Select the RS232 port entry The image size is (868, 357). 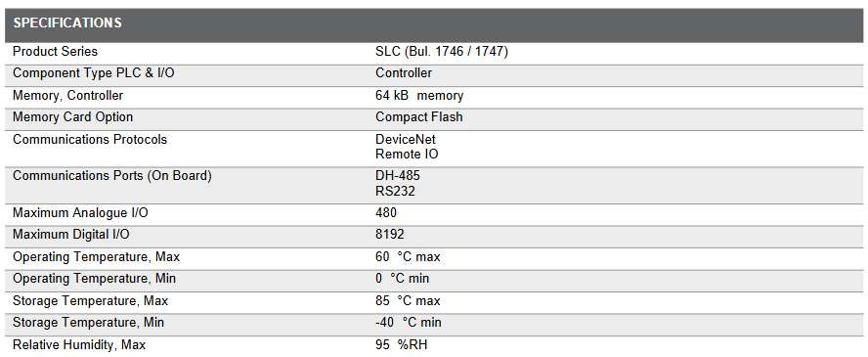click(395, 191)
